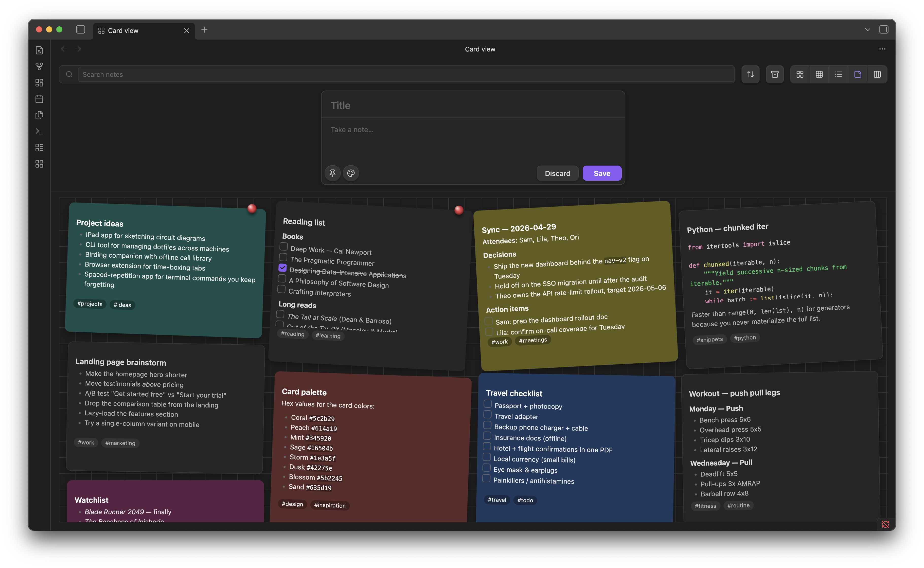Click the sync-disabled icon in the bottom corner
Viewport: 924px width, 568px height.
coord(885,524)
